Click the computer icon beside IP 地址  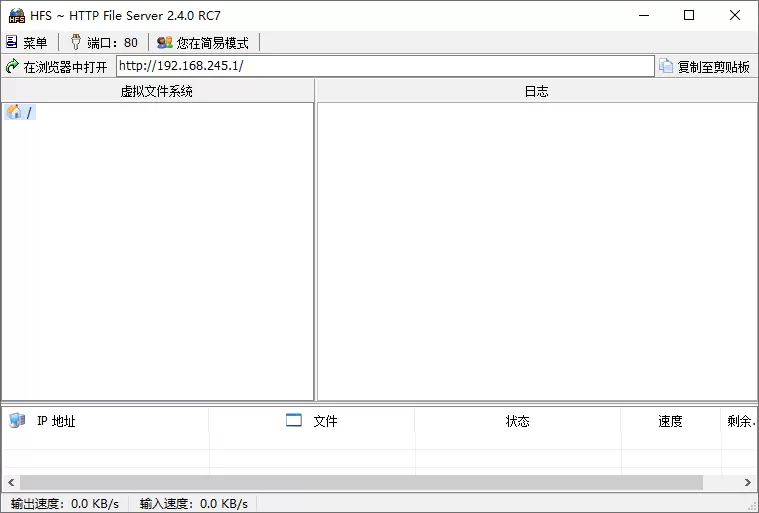pos(17,420)
